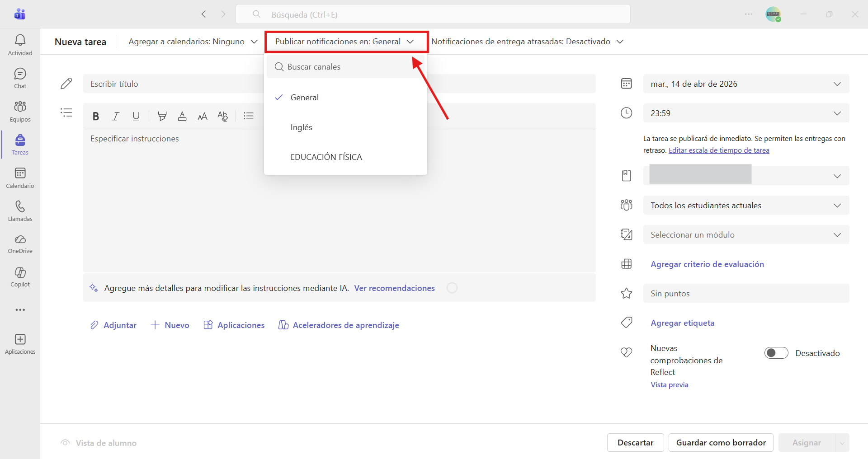Click the tag icon beside Agregar etiqueta
The height and width of the screenshot is (459, 868).
point(627,323)
